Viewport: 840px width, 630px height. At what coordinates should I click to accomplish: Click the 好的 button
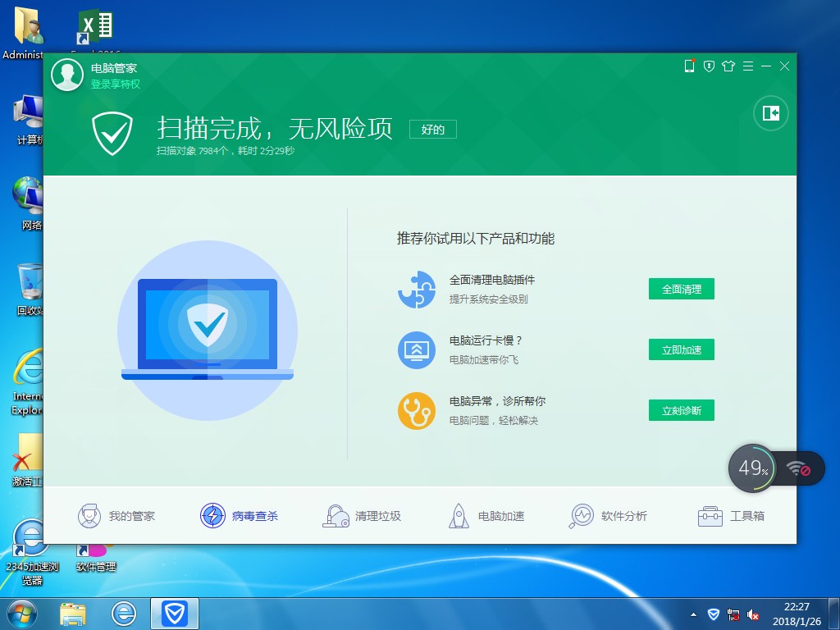click(x=433, y=129)
